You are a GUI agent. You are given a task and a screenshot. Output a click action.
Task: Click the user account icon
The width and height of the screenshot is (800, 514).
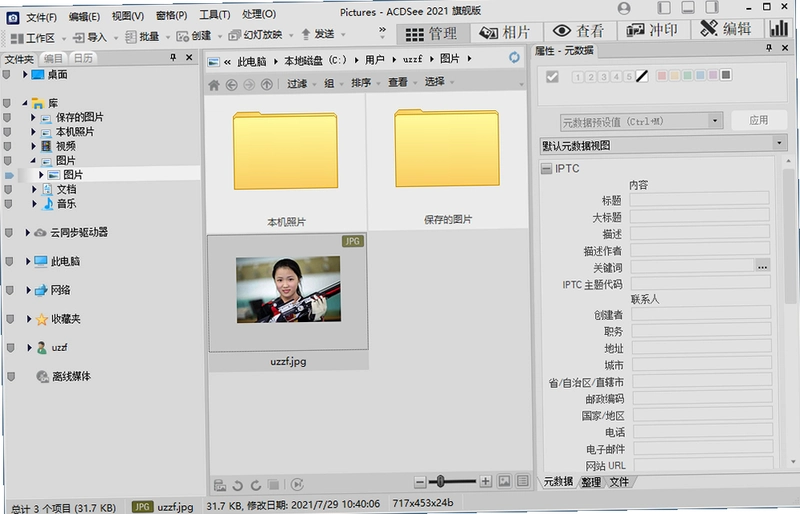[x=623, y=8]
